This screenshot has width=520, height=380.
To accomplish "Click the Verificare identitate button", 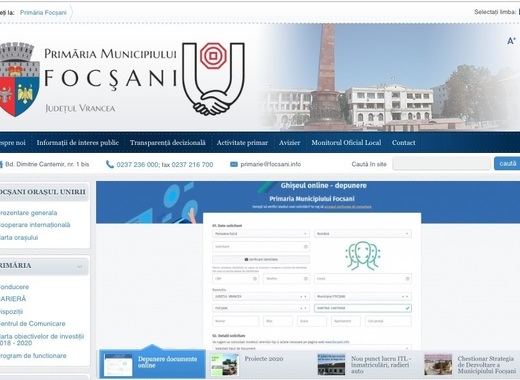I will [261, 259].
